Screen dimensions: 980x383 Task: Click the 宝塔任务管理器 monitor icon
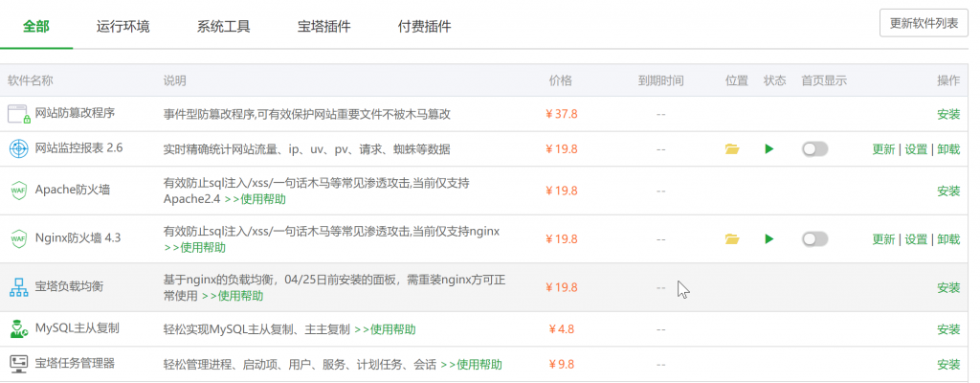click(19, 364)
